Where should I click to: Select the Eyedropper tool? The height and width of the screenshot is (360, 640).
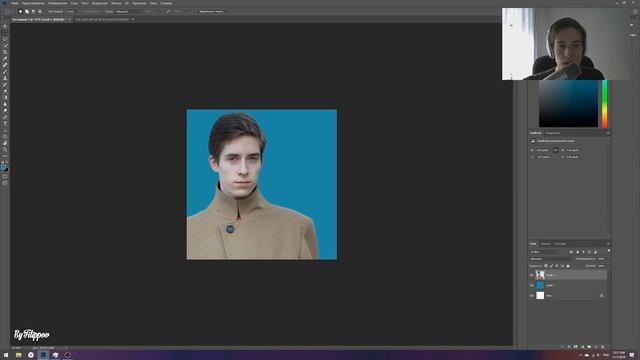point(5,59)
